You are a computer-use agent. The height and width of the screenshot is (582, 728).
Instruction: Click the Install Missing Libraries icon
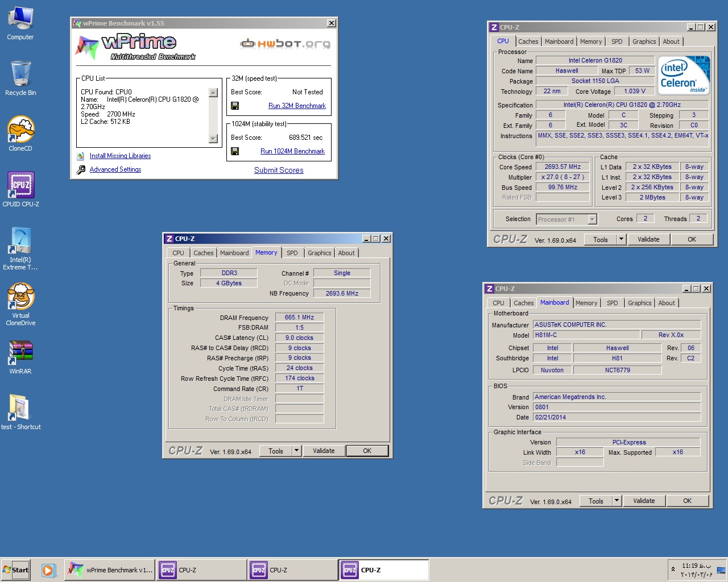pyautogui.click(x=81, y=156)
